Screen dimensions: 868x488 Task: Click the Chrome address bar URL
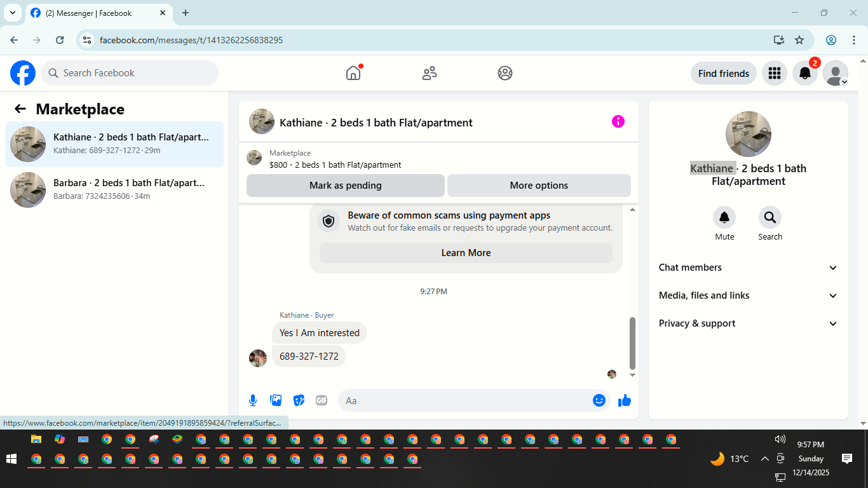(x=191, y=40)
